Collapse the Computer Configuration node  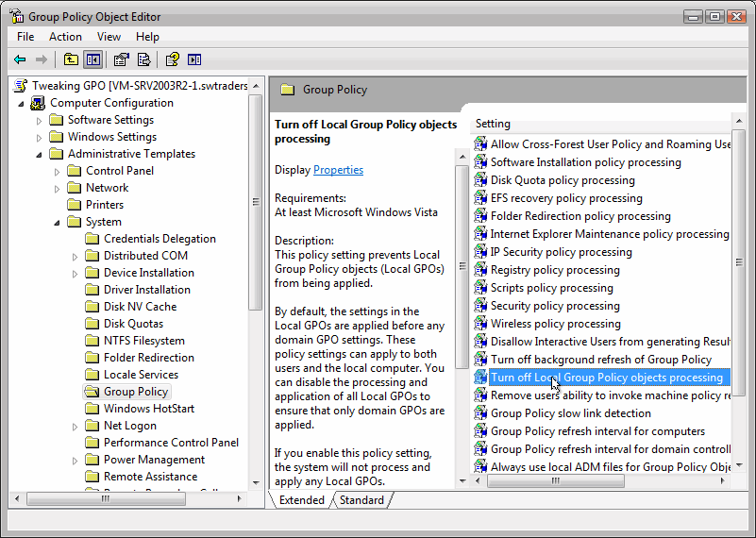click(21, 104)
